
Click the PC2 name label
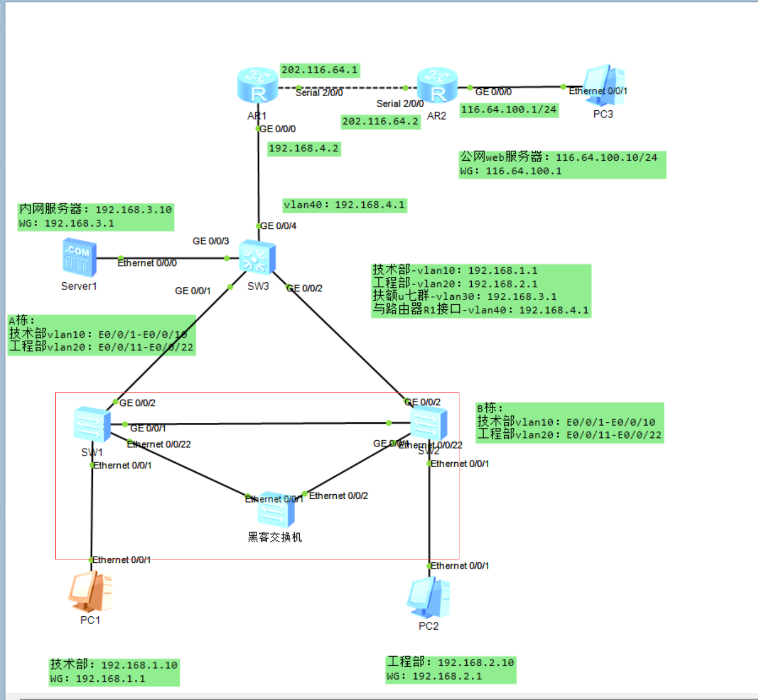pyautogui.click(x=428, y=626)
